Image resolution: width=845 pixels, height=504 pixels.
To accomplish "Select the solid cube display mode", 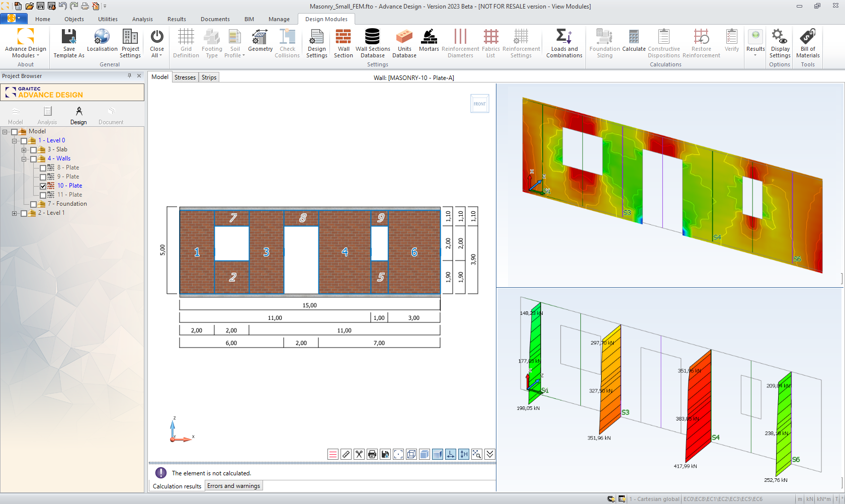I will pyautogui.click(x=425, y=454).
